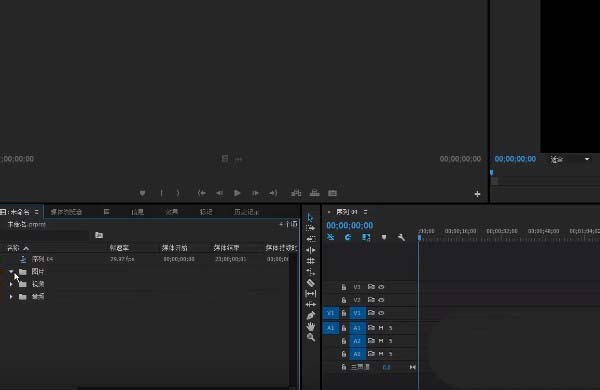Step back one frame in Source monitor
Image resolution: width=600 pixels, height=390 pixels.
point(219,193)
